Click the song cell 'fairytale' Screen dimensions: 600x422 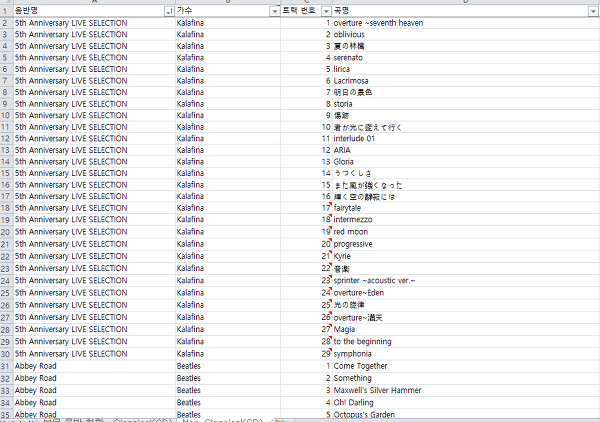click(465, 208)
